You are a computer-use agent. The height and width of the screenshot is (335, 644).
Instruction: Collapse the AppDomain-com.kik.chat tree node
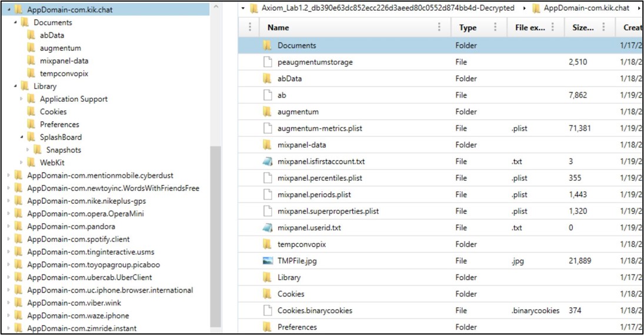click(9, 9)
